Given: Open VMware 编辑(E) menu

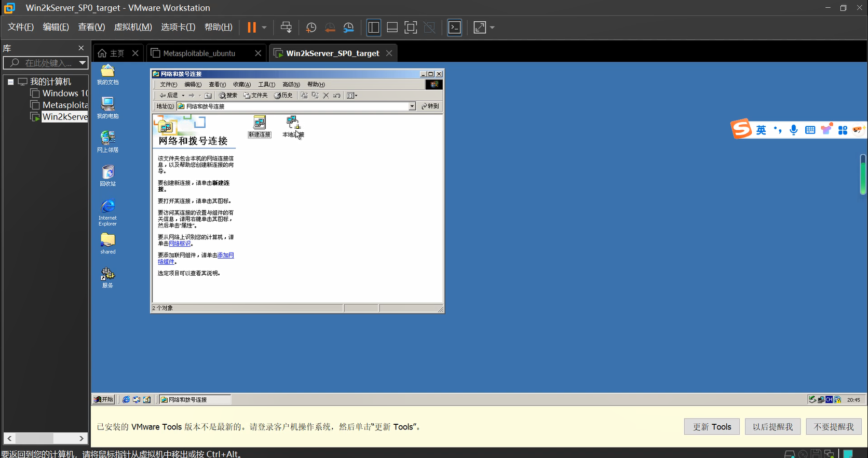Looking at the screenshot, I should click(56, 27).
